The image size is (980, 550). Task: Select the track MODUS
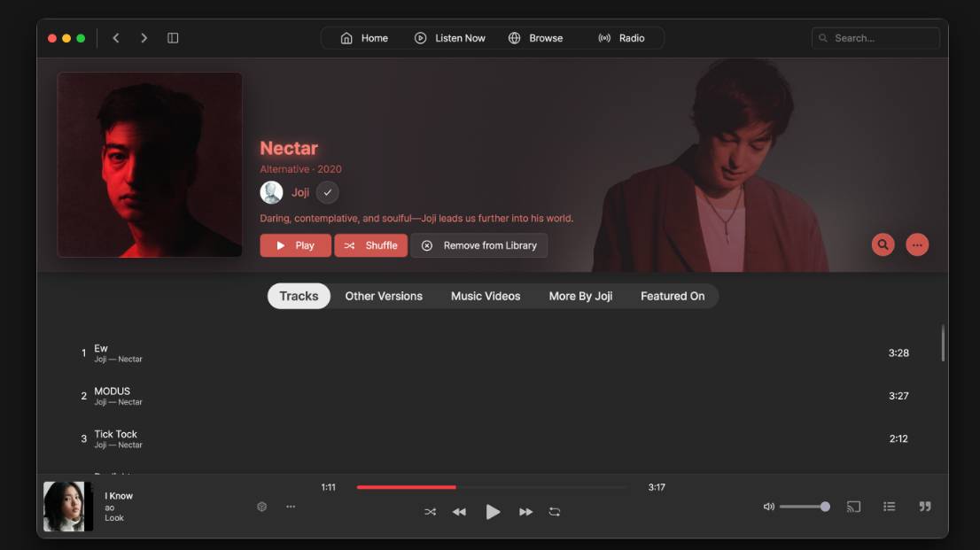[x=494, y=396]
